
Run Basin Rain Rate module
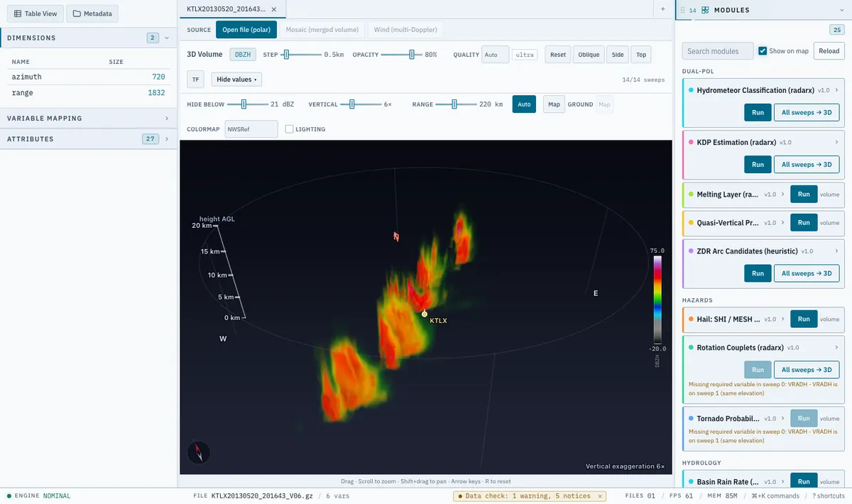[804, 482]
